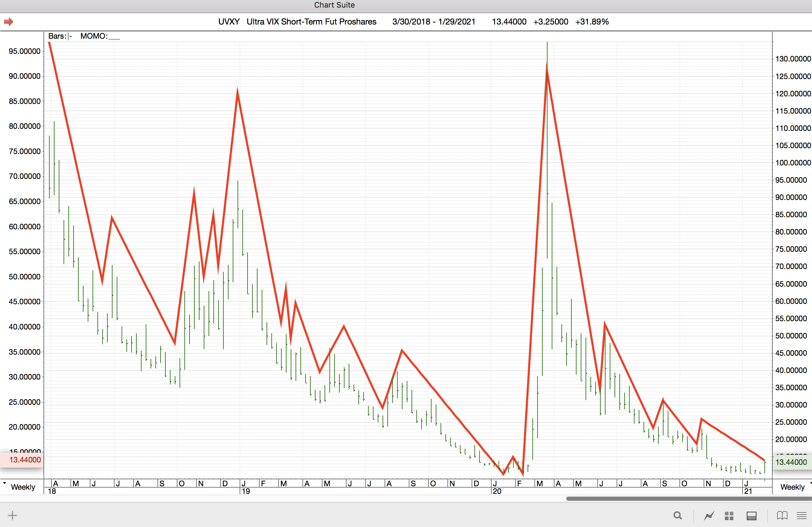Click the header last price 13.44000

[x=509, y=22]
